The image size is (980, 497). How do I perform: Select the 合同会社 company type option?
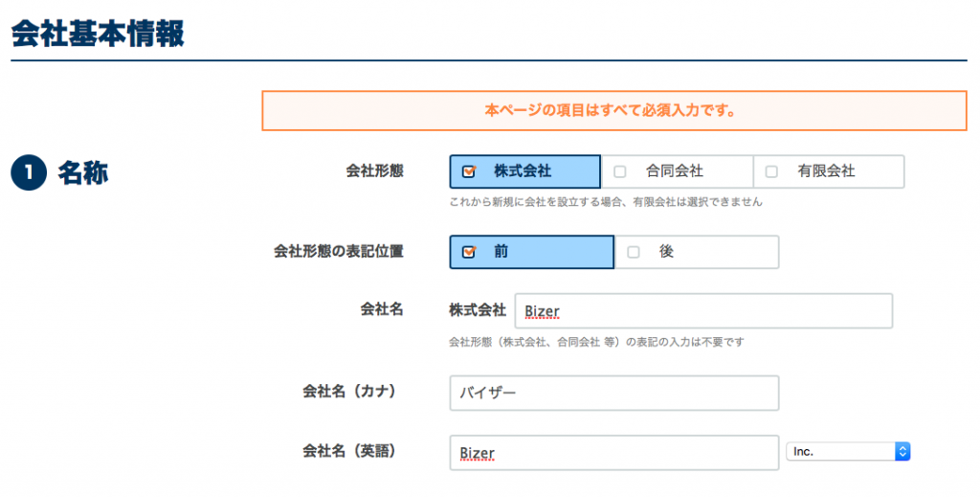677,171
